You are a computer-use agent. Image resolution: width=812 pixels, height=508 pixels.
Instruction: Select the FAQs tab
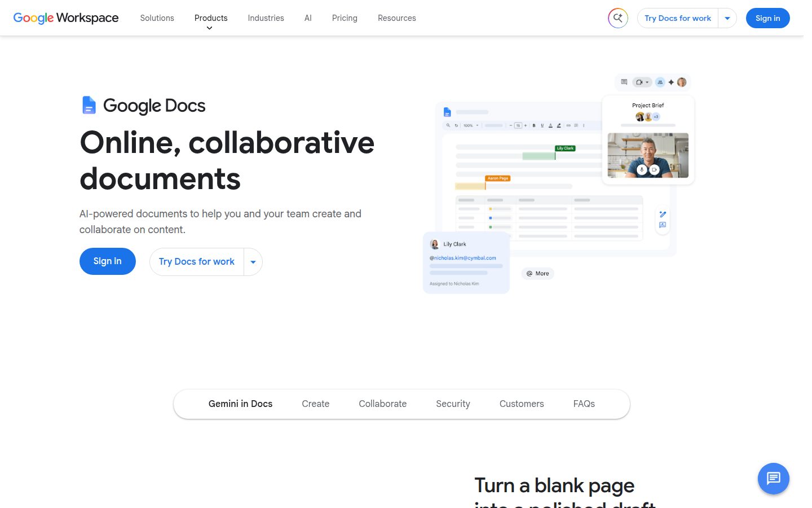pyautogui.click(x=584, y=404)
